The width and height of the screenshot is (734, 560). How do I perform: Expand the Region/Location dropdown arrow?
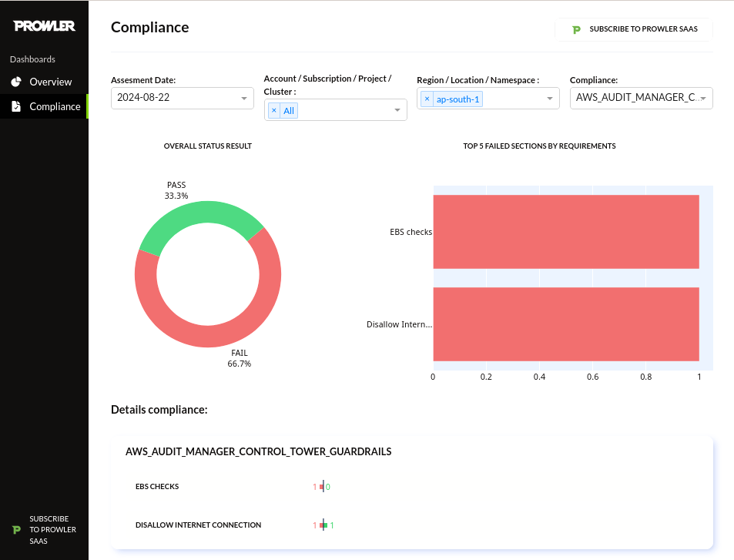550,99
